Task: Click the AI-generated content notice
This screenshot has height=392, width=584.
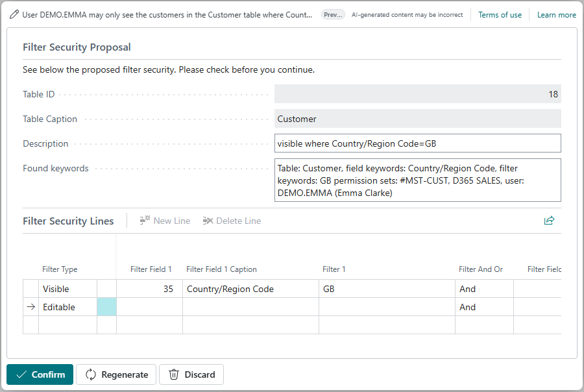Action: [x=407, y=15]
